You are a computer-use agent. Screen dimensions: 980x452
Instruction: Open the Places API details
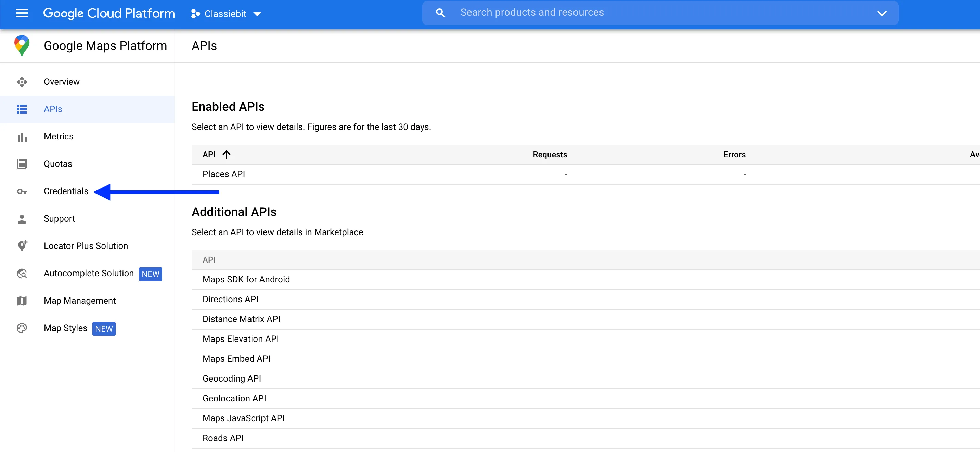coord(224,174)
